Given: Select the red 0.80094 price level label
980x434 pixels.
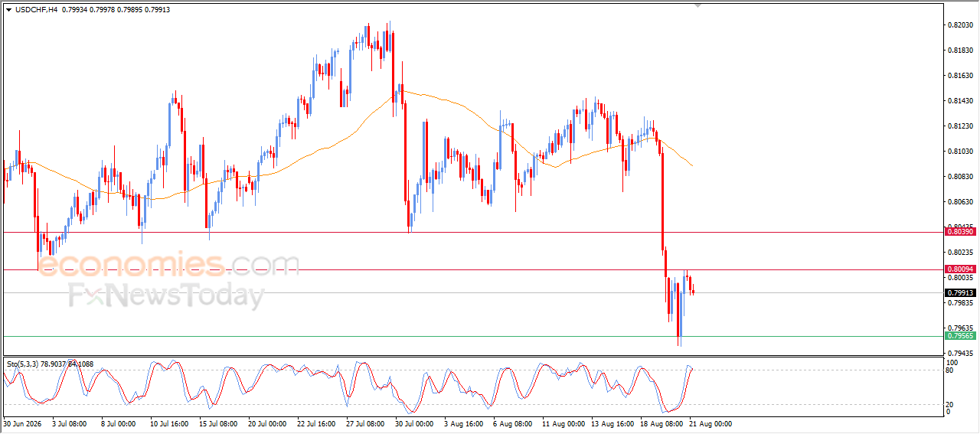Looking at the screenshot, I should click(960, 269).
